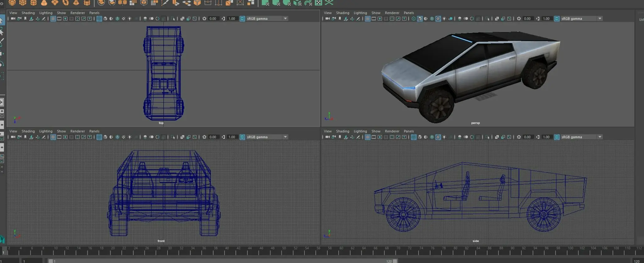Click the range start frame field
644x263 pixels.
coord(31,261)
